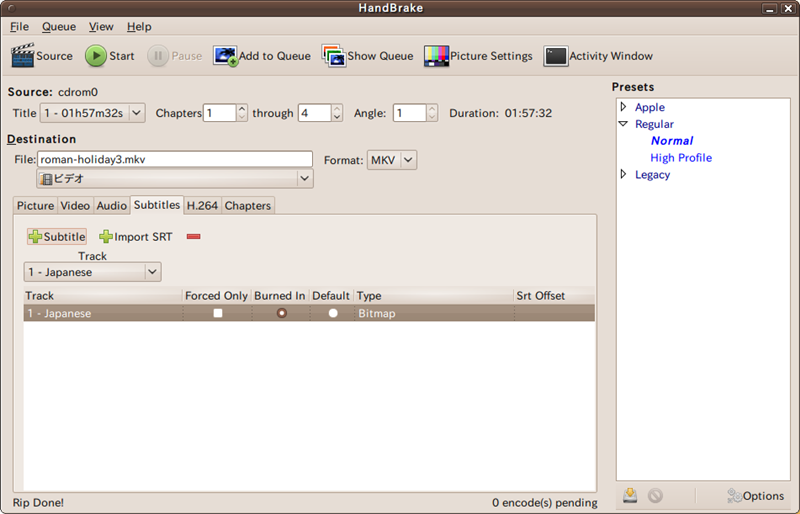Click the delete preset icon
The image size is (800, 514).
pos(655,495)
